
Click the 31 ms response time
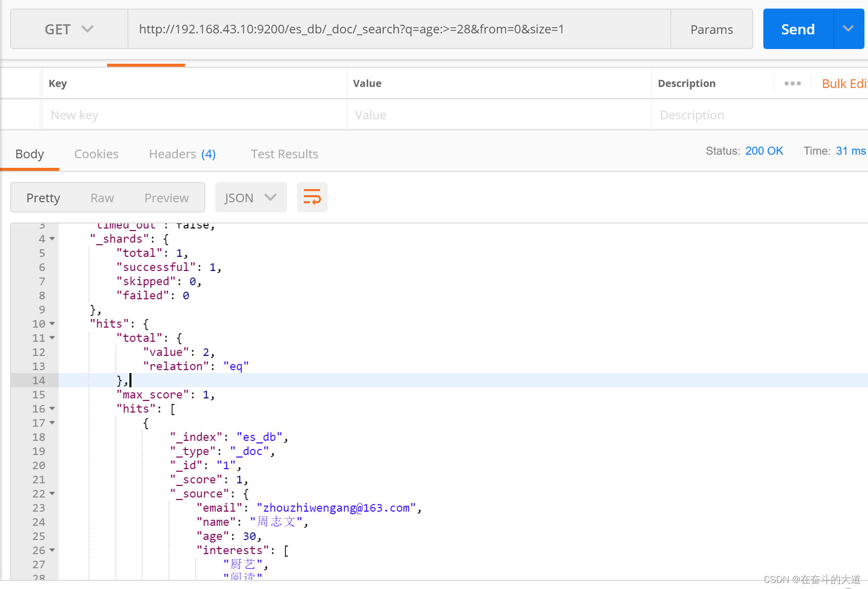[x=851, y=151]
